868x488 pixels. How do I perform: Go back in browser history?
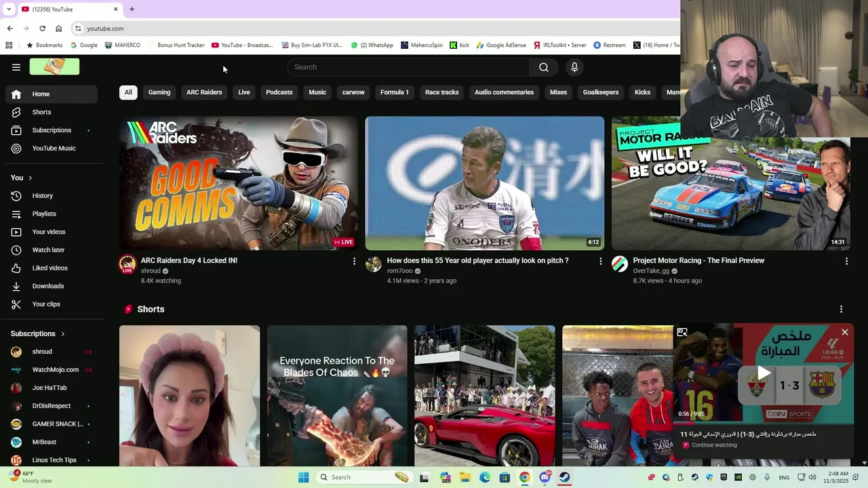click(x=9, y=28)
